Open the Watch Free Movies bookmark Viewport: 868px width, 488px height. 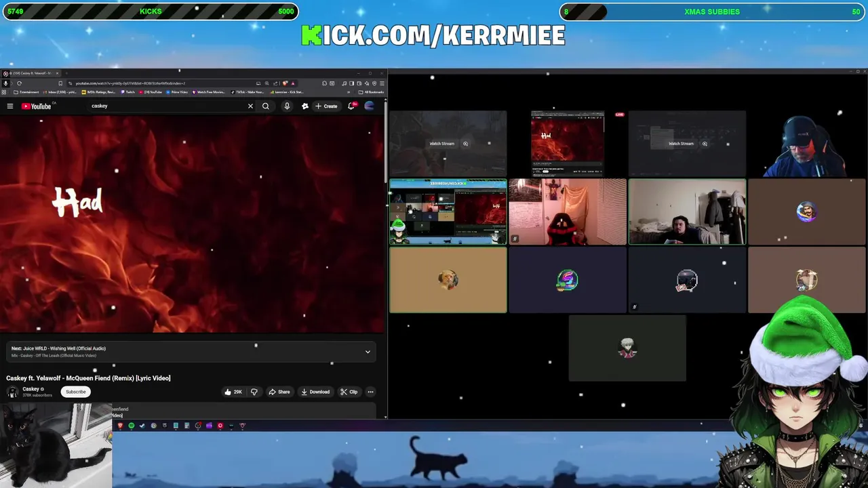point(208,92)
